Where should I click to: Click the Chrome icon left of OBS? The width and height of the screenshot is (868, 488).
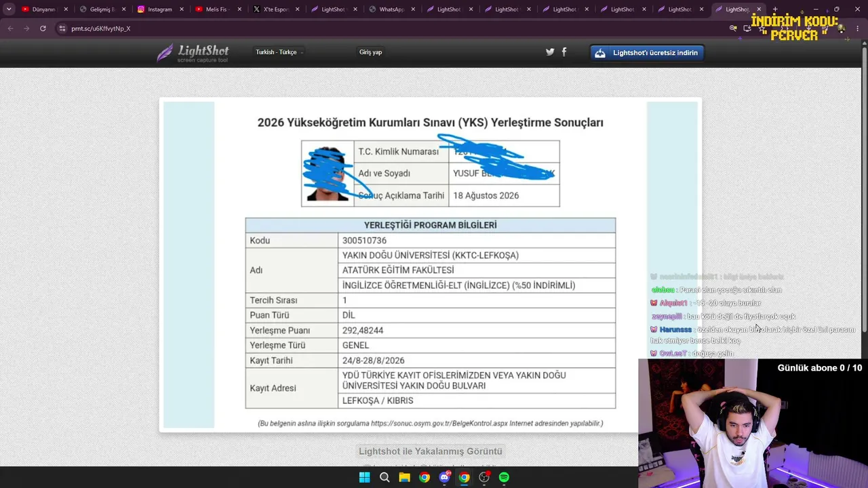[464, 477]
